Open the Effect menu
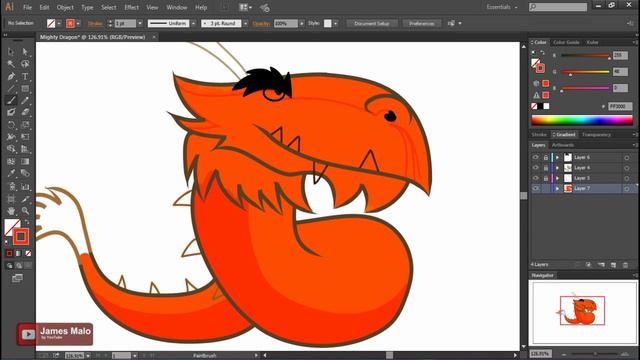 (x=131, y=7)
